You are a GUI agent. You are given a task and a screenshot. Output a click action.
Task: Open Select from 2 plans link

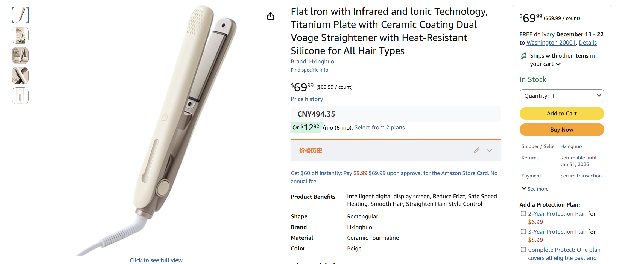point(379,127)
